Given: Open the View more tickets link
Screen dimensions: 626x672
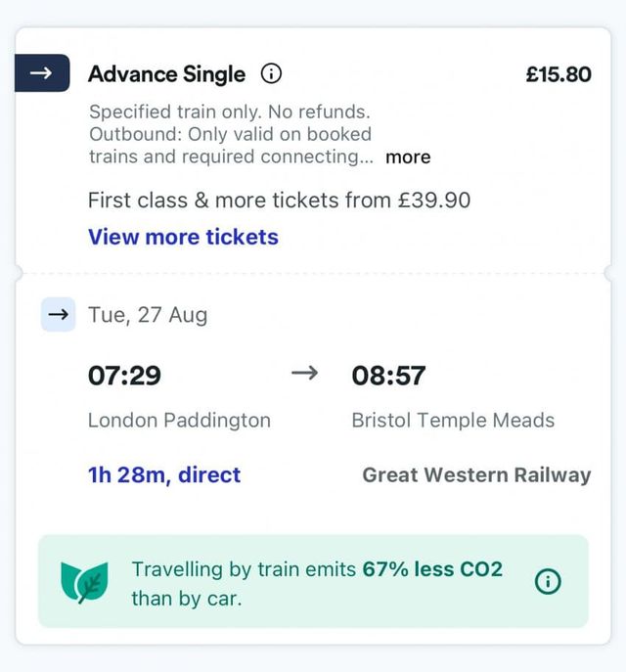Looking at the screenshot, I should pos(183,237).
